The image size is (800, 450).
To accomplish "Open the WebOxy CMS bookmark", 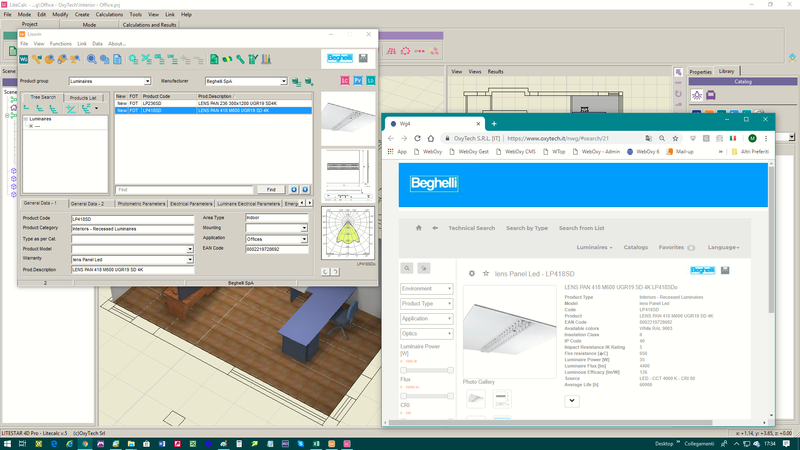I will coord(516,152).
